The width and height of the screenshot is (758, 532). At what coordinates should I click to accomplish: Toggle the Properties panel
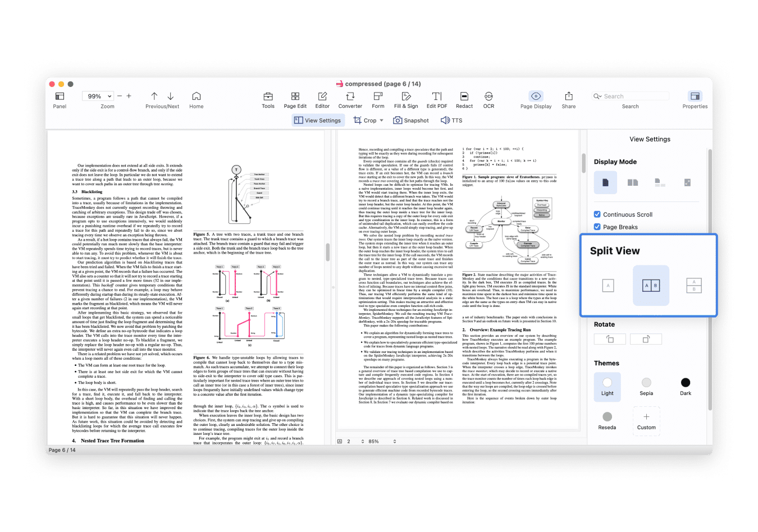pyautogui.click(x=695, y=97)
